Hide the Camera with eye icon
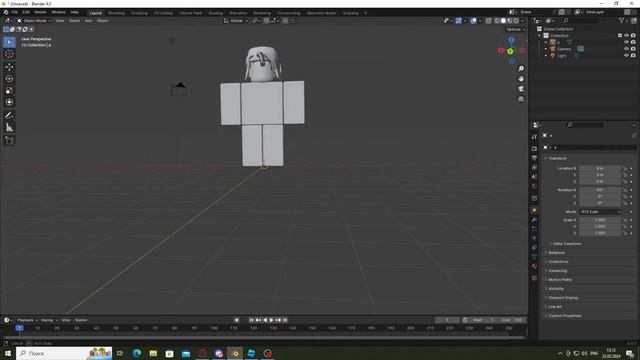The image size is (640, 360). pyautogui.click(x=627, y=49)
